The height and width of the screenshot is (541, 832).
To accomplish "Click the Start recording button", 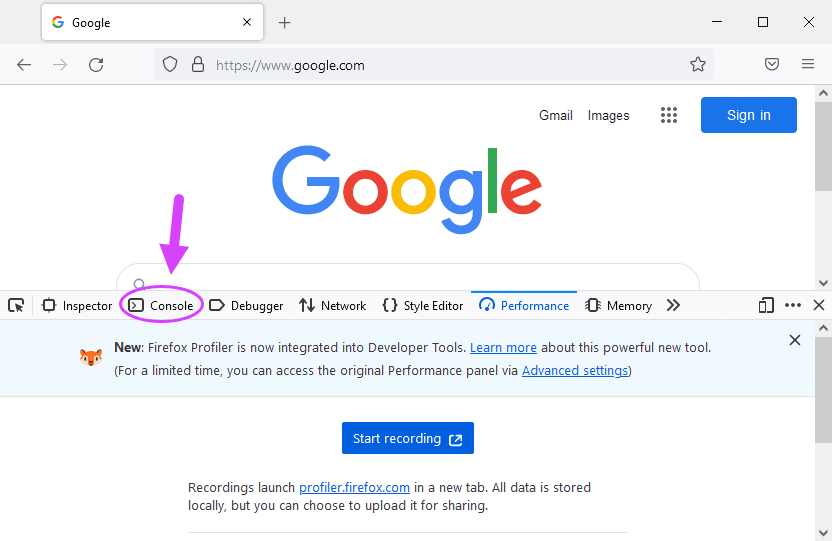I will [408, 438].
